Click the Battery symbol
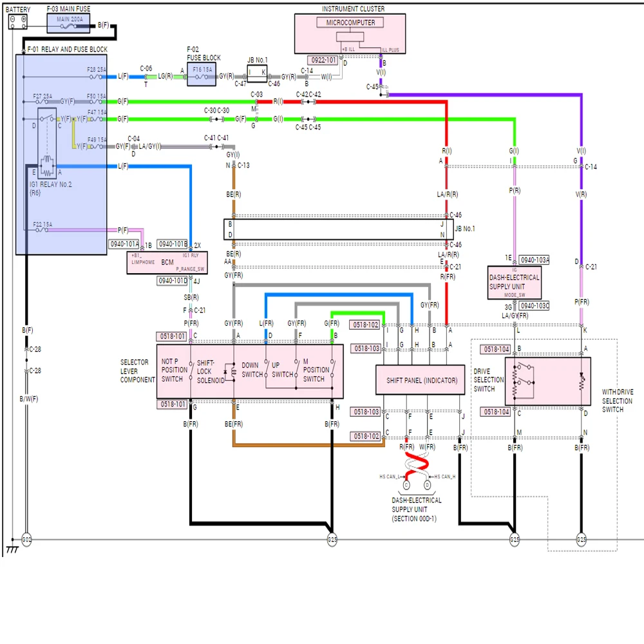This screenshot has height=644, width=644. (17, 22)
